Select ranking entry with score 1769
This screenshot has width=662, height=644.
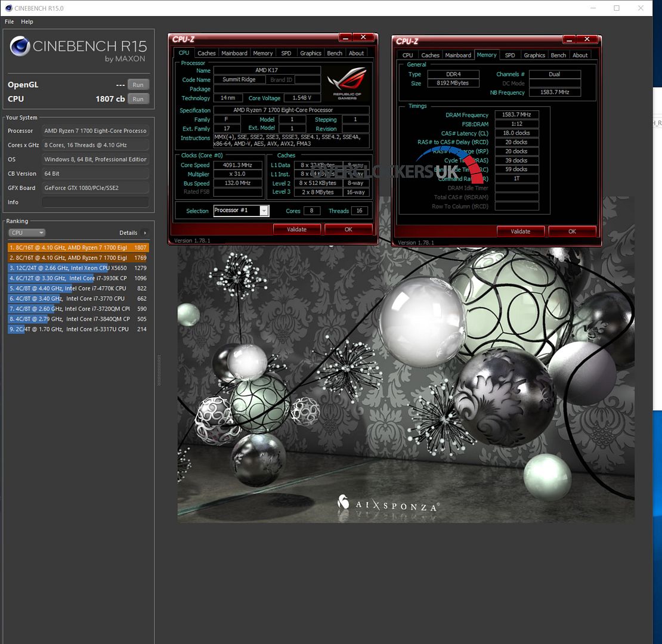[78, 258]
